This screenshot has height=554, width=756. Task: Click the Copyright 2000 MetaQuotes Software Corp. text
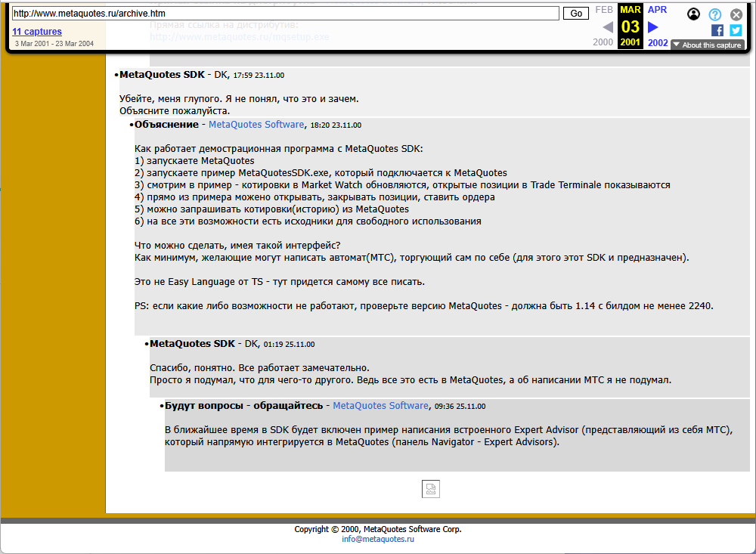pos(378,529)
